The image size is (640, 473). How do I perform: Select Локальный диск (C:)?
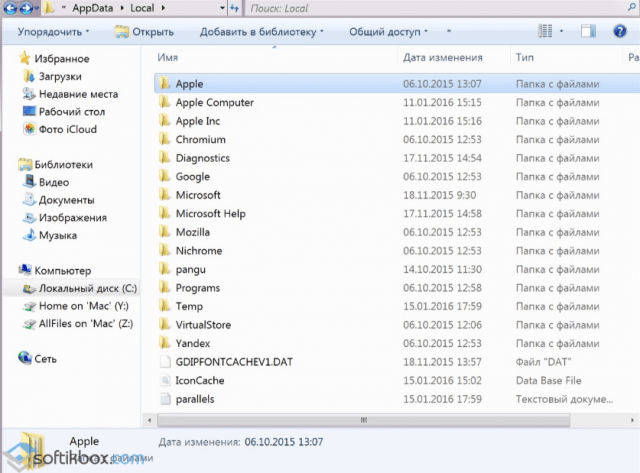point(80,289)
